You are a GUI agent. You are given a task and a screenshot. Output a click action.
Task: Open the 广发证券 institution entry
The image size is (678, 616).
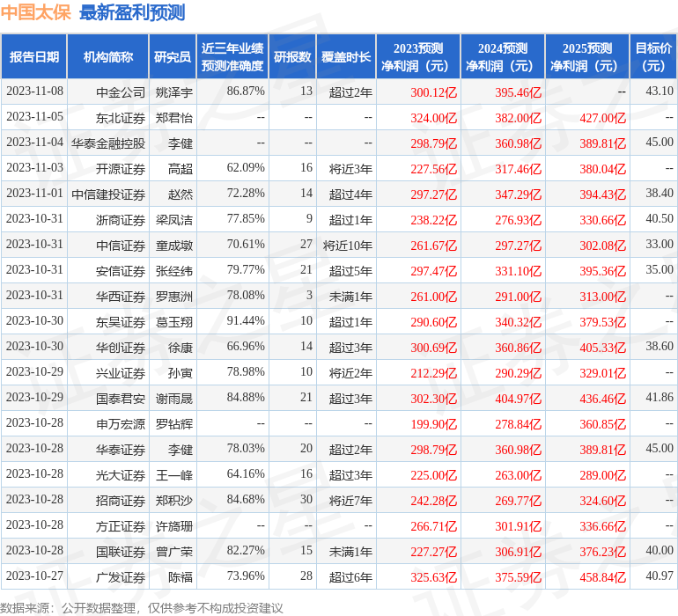[x=121, y=577]
